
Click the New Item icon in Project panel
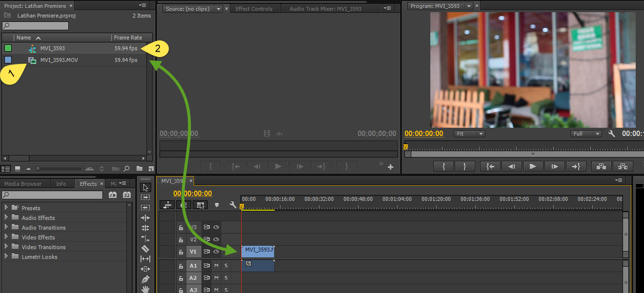pos(151,169)
